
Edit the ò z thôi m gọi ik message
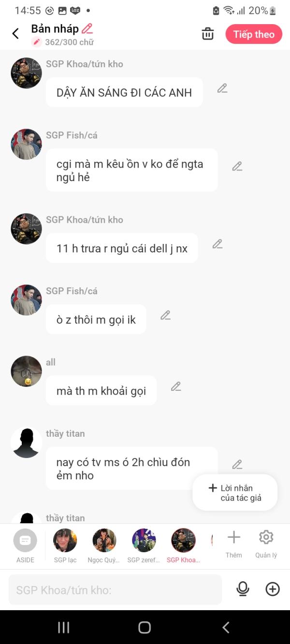click(165, 315)
